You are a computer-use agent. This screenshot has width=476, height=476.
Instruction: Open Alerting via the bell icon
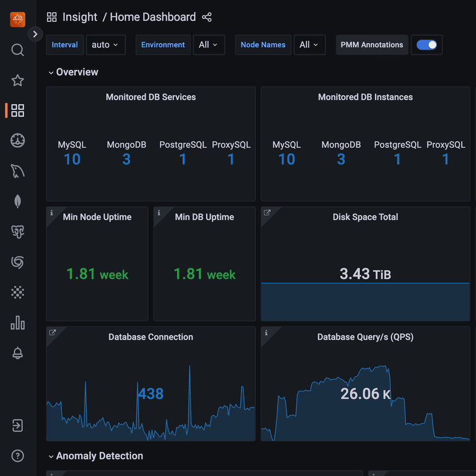[x=17, y=353]
